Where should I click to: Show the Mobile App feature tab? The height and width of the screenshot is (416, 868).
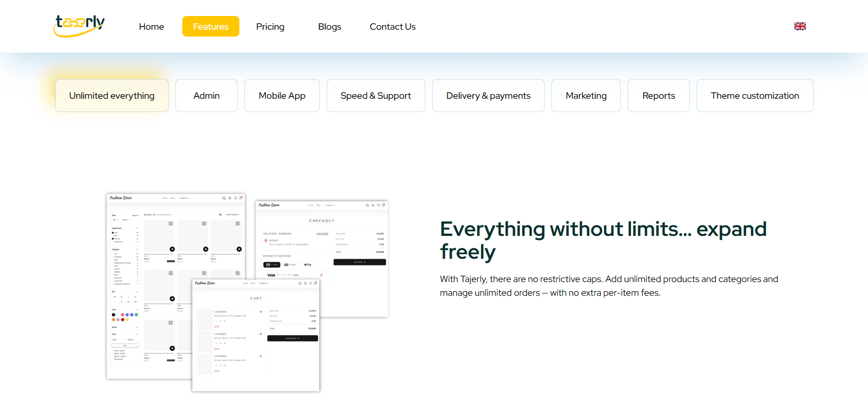[282, 96]
